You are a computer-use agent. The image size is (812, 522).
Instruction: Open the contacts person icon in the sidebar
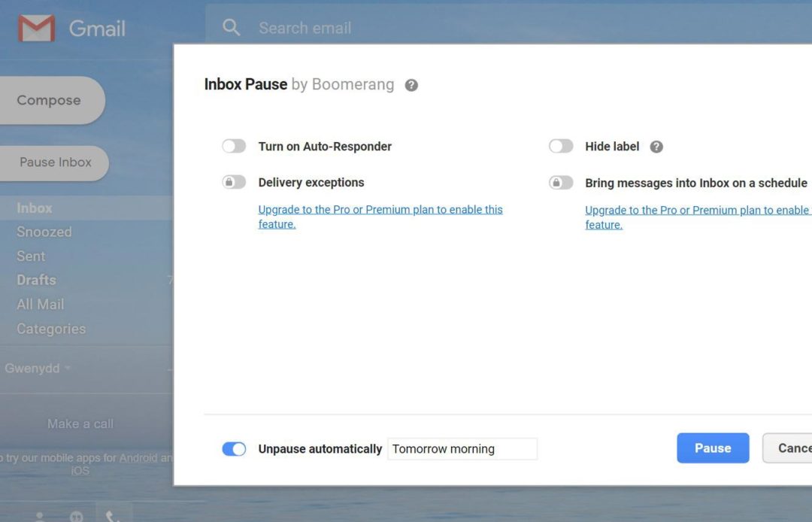tap(39, 516)
